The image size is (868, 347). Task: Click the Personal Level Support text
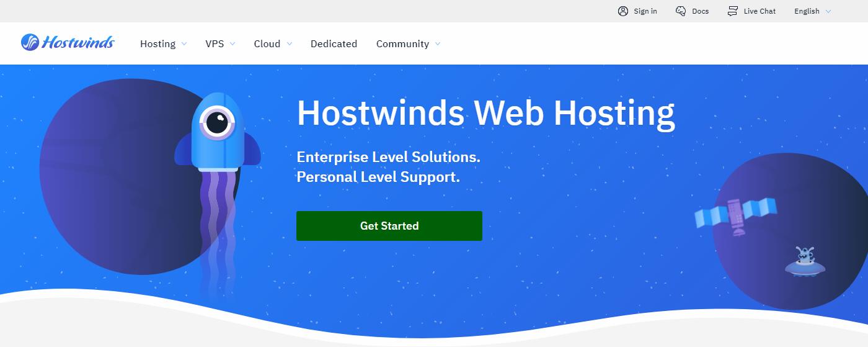click(378, 177)
